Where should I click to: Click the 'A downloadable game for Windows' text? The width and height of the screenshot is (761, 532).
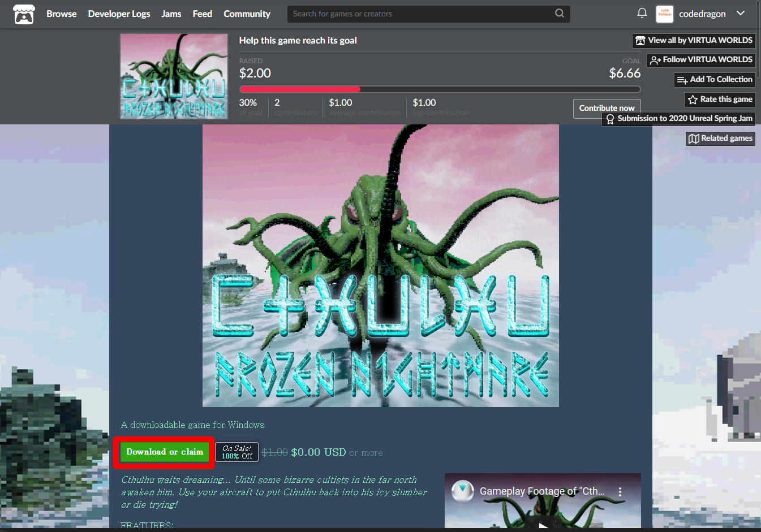click(192, 425)
